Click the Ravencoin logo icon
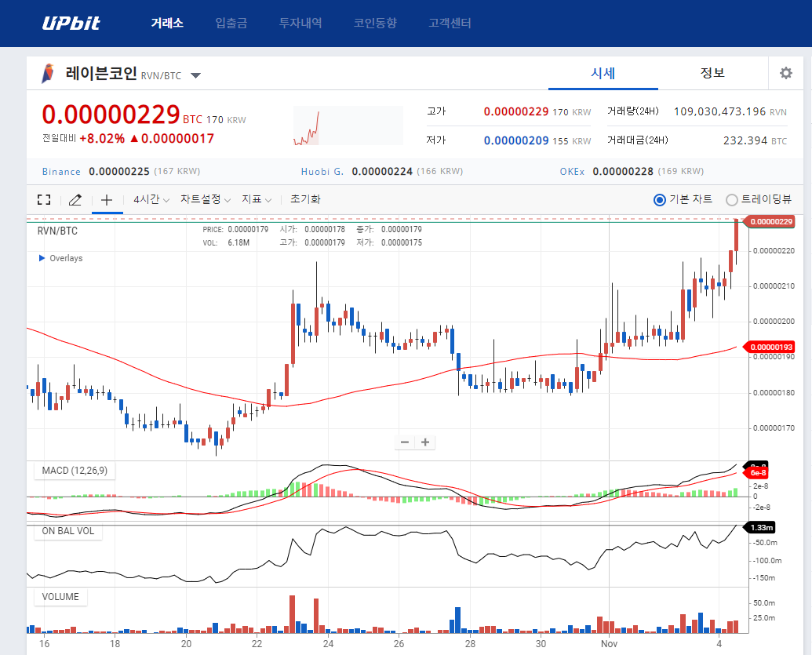This screenshot has height=655, width=812. coord(48,74)
